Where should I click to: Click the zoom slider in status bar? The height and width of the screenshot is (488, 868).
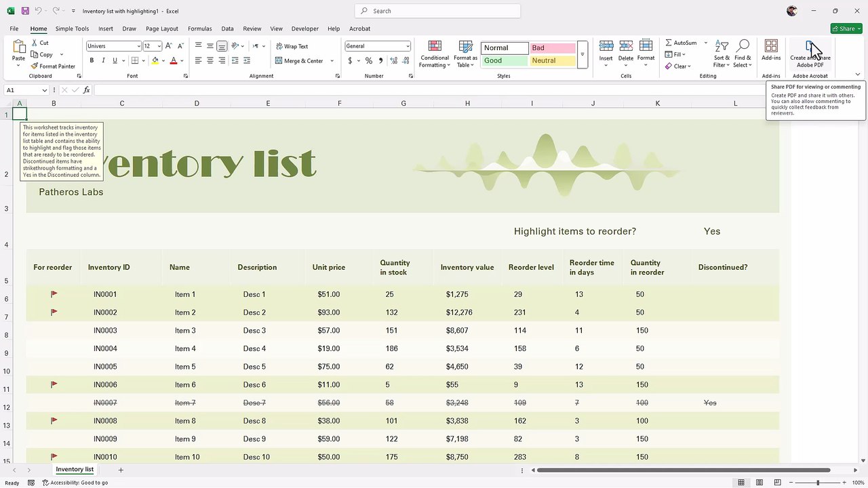tap(818, 483)
